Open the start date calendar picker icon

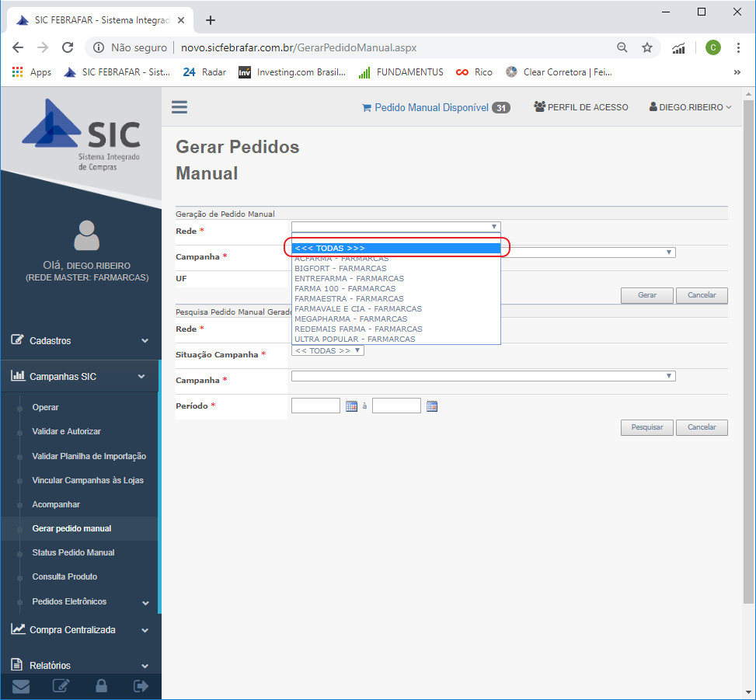click(351, 406)
